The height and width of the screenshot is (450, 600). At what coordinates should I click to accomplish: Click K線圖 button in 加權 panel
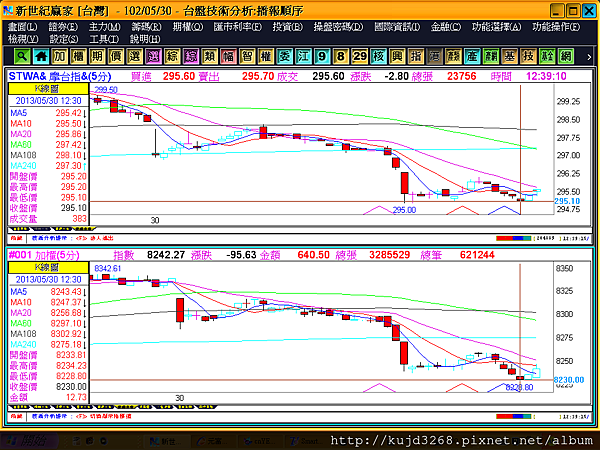pos(48,267)
